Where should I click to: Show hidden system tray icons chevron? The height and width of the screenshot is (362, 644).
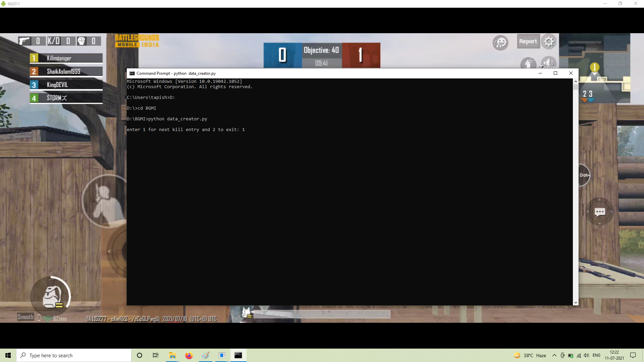[x=554, y=355]
